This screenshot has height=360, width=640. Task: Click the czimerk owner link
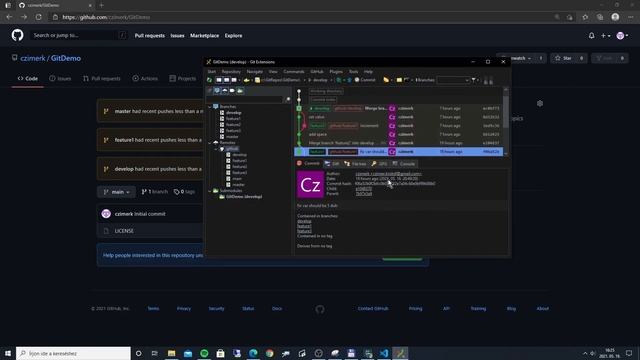(33, 58)
